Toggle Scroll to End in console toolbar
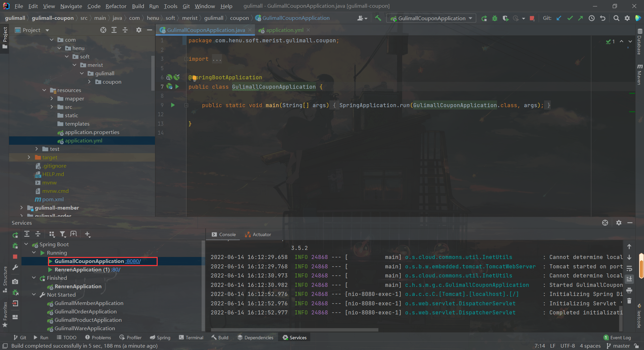 click(x=629, y=279)
